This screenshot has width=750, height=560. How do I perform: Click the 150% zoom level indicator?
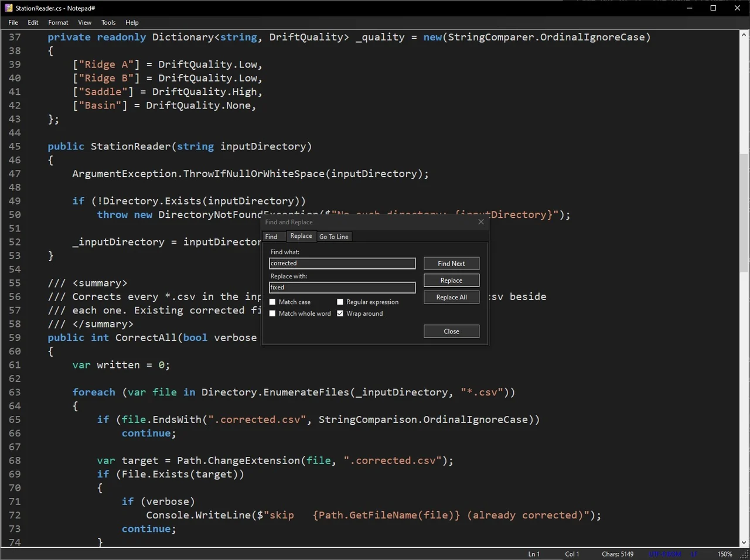725,554
